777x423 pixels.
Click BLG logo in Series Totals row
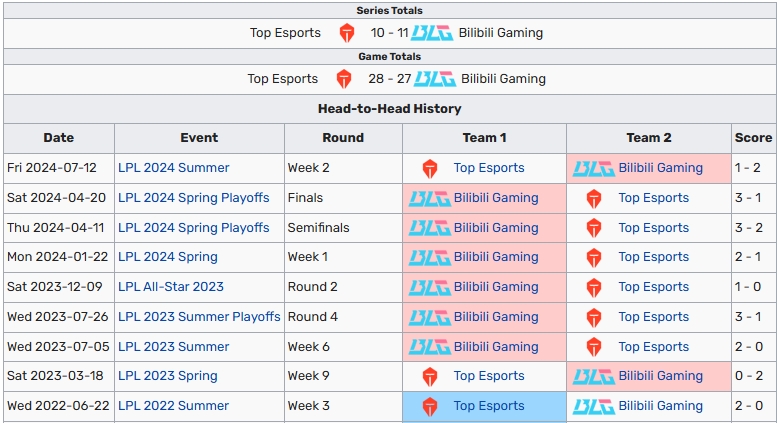(432, 33)
